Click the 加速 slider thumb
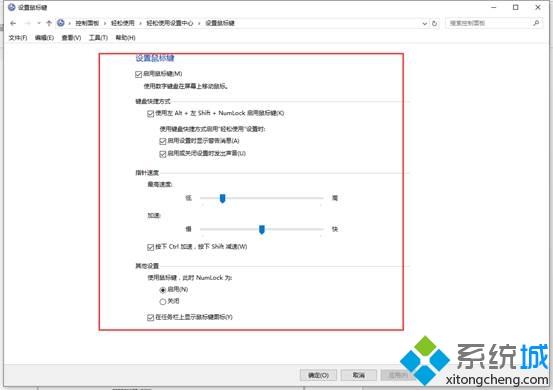The image size is (553, 390). (262, 230)
